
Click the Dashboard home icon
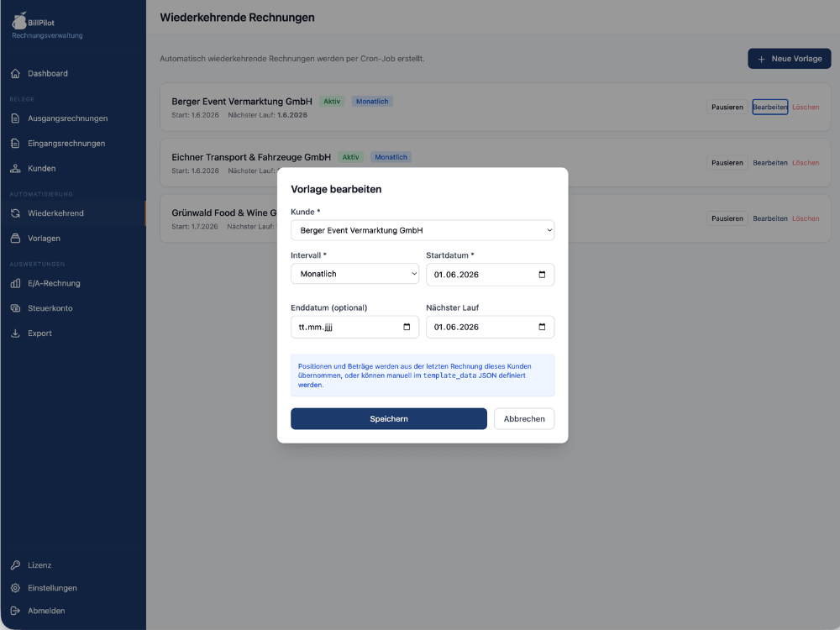point(15,73)
